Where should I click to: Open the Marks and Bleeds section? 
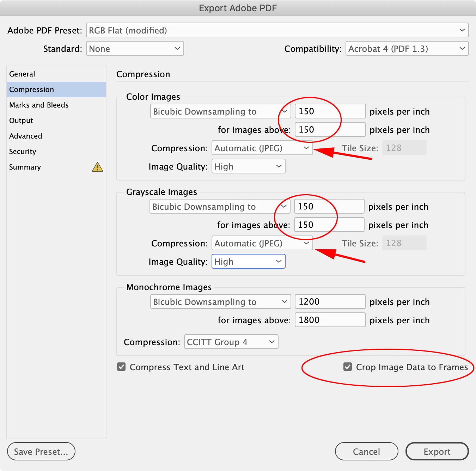39,105
